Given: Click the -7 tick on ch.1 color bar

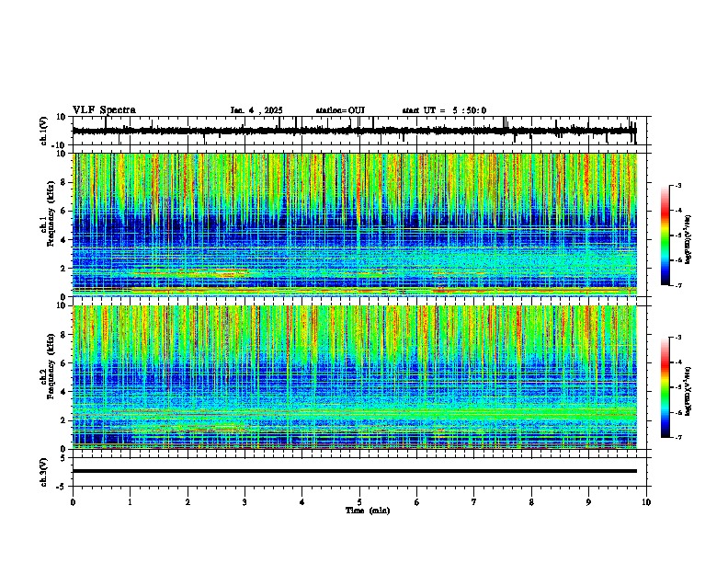Looking at the screenshot, I should pyautogui.click(x=677, y=286).
